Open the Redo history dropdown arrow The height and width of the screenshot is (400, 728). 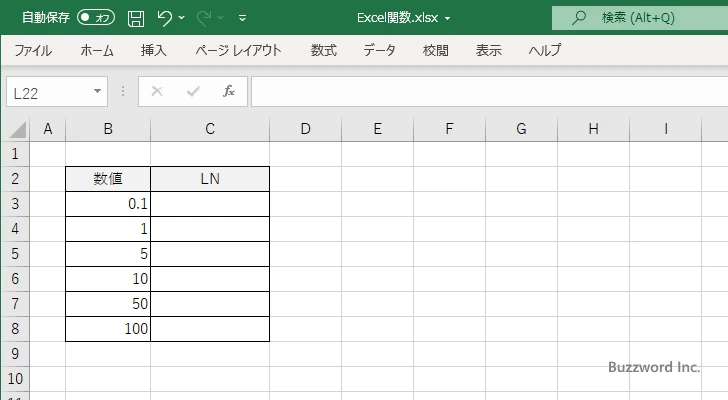coord(221,18)
